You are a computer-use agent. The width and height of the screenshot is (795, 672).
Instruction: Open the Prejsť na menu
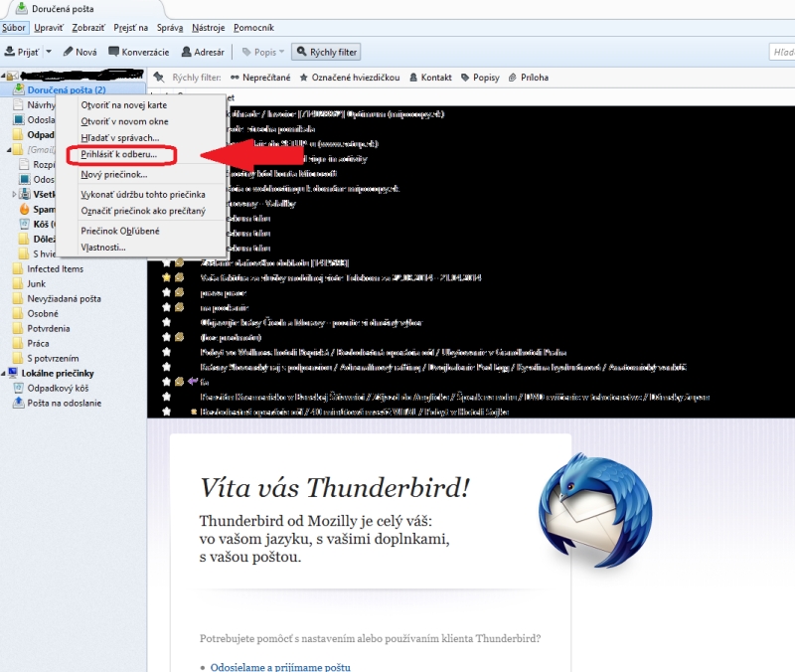coord(131,28)
